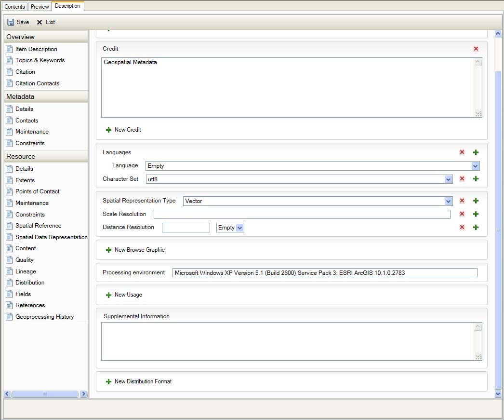504x420 pixels.
Task: Click inside the Supplemental Information text area
Action: 289,340
